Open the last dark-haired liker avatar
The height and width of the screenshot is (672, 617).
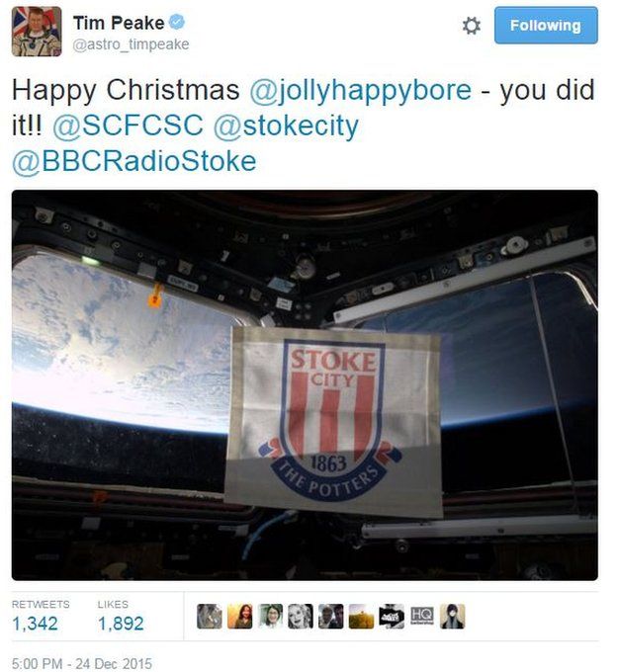pyautogui.click(x=452, y=617)
